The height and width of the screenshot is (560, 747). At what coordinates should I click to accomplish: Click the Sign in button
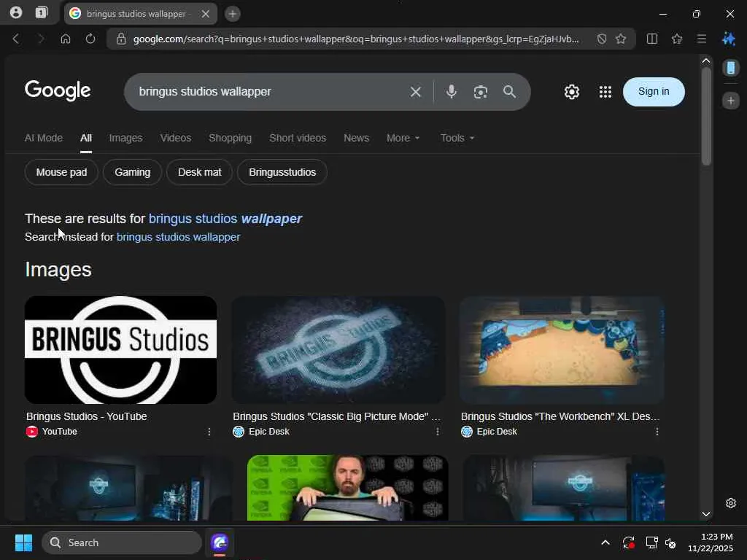pyautogui.click(x=654, y=91)
